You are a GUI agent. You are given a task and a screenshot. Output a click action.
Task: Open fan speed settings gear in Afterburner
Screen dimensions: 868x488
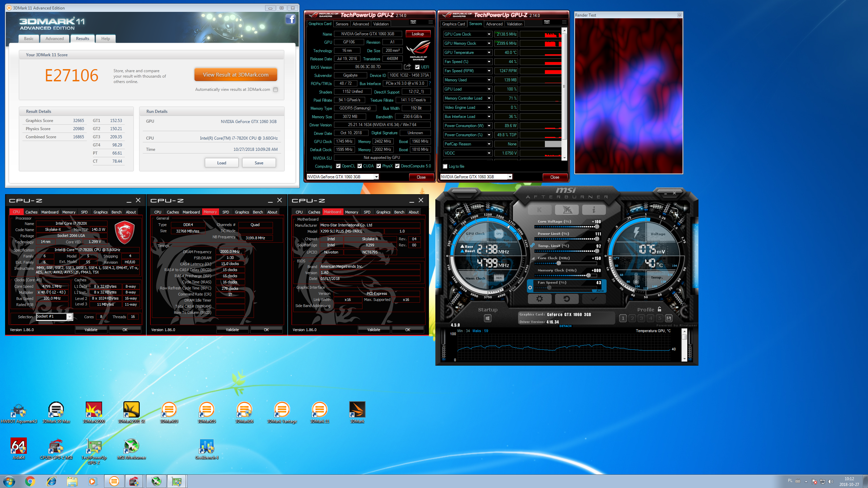pyautogui.click(x=530, y=288)
